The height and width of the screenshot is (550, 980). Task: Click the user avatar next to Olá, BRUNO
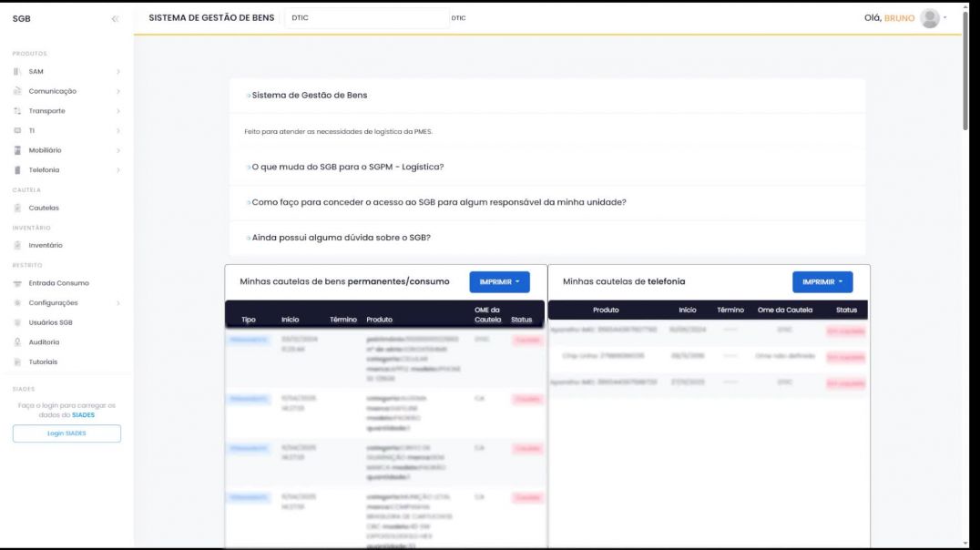(929, 18)
